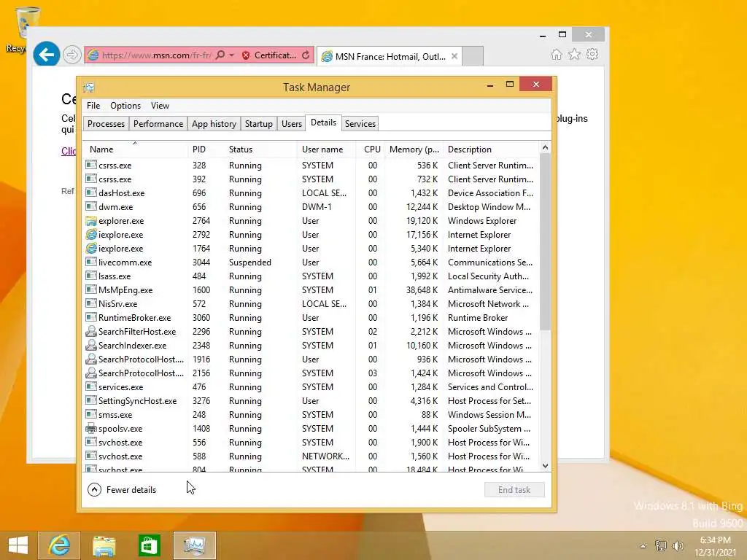
Task: Switch to the Startup tab
Action: [259, 124]
